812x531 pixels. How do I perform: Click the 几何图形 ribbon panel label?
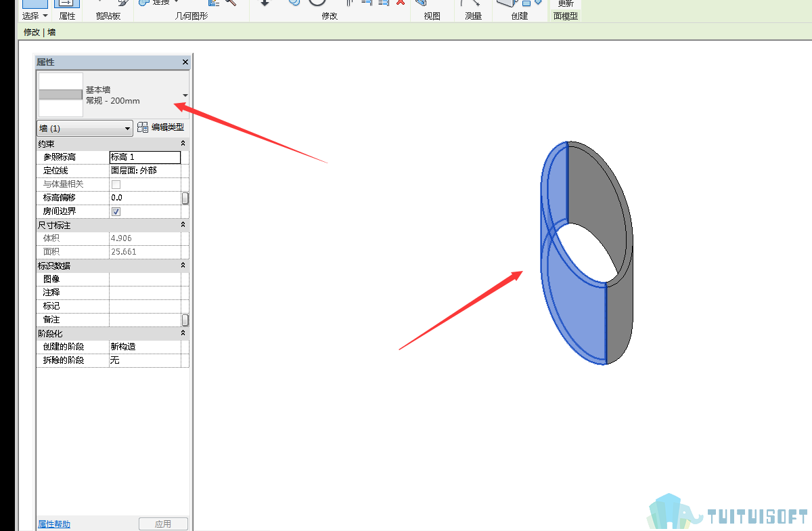click(191, 16)
